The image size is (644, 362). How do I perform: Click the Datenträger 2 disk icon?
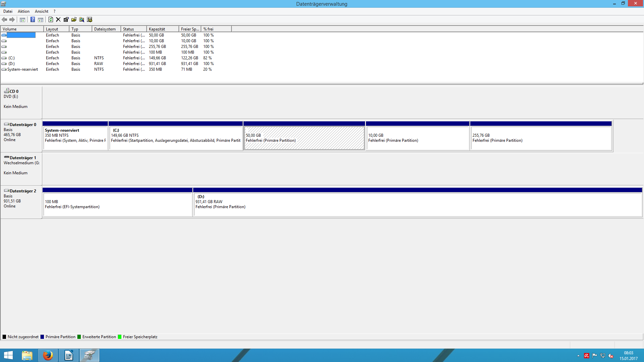click(x=6, y=191)
